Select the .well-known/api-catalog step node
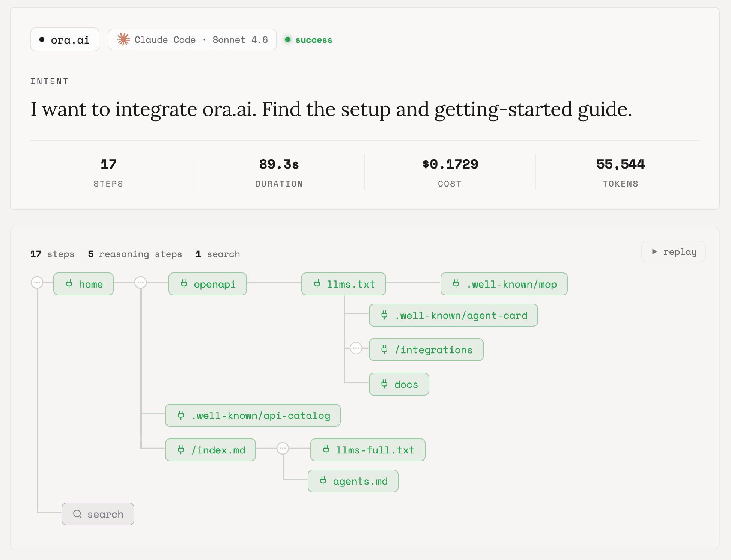Viewport: 731px width, 560px height. tap(253, 415)
